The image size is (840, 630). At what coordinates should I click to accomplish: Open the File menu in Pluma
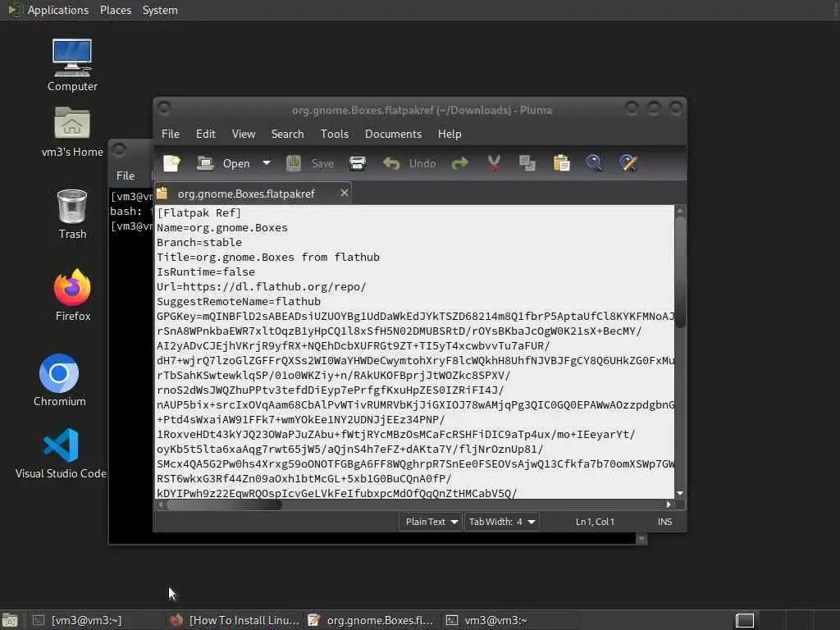coord(171,134)
